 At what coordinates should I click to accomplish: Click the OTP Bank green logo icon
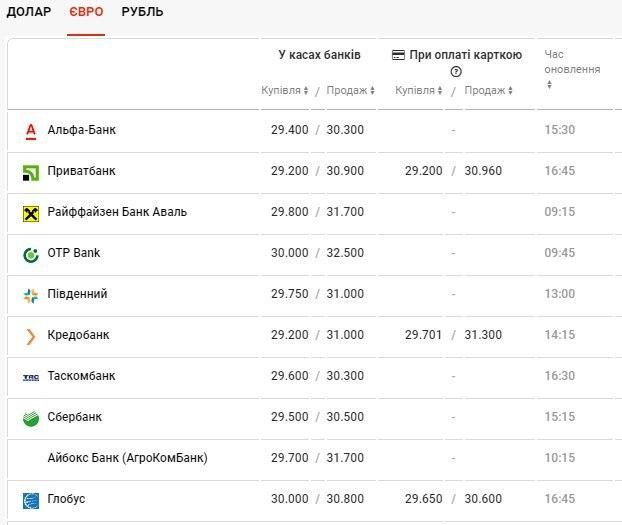(30, 254)
